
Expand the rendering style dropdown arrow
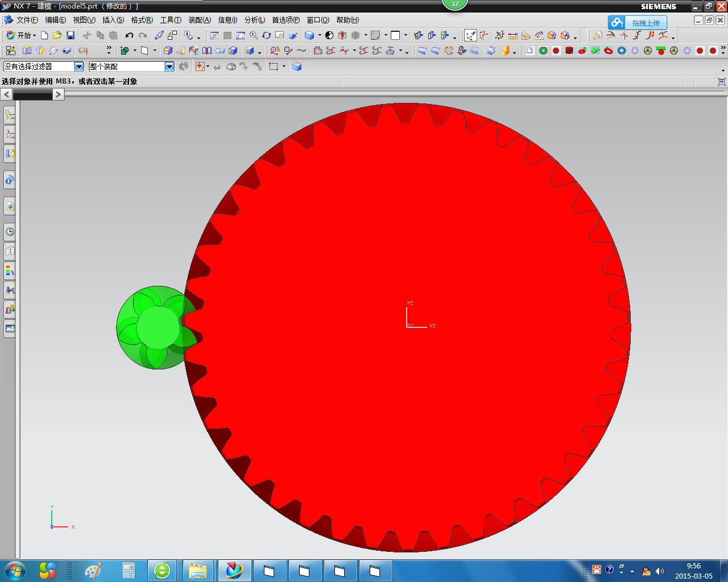click(320, 35)
